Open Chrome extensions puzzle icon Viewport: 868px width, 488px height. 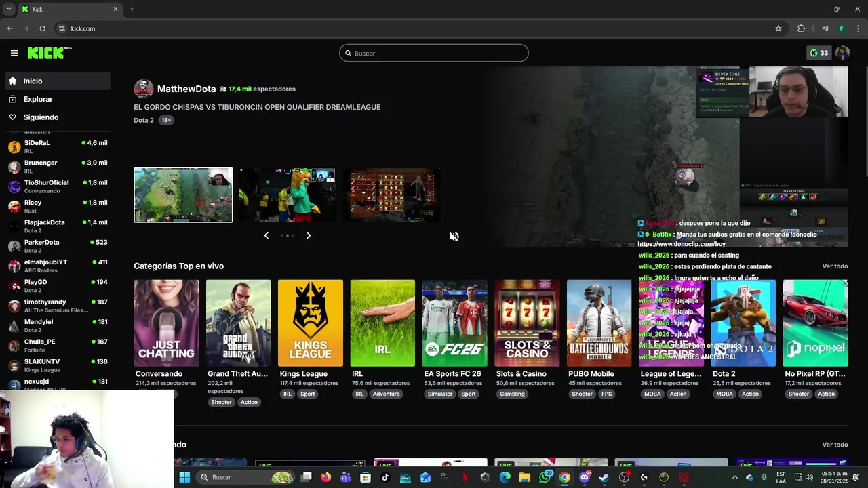(802, 28)
